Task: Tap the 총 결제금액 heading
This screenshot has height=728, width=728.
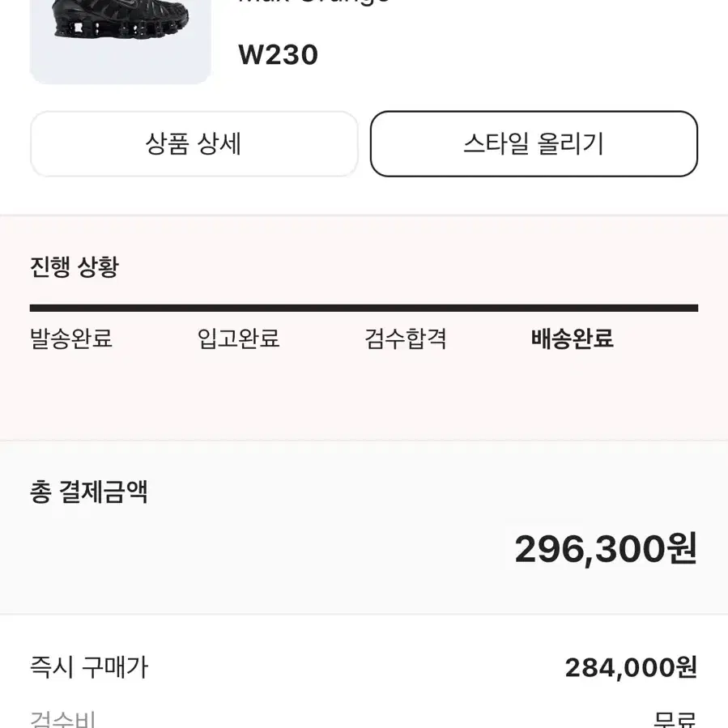Action: point(89,492)
